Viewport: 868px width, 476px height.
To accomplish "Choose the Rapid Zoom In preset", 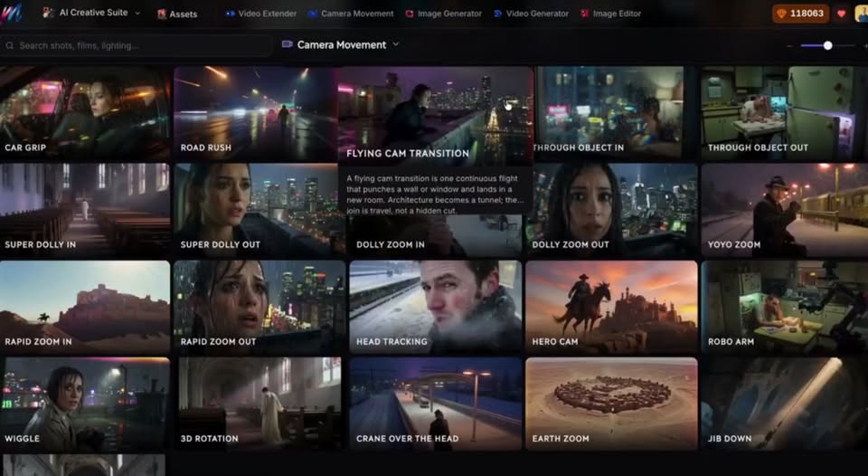I will pos(85,308).
